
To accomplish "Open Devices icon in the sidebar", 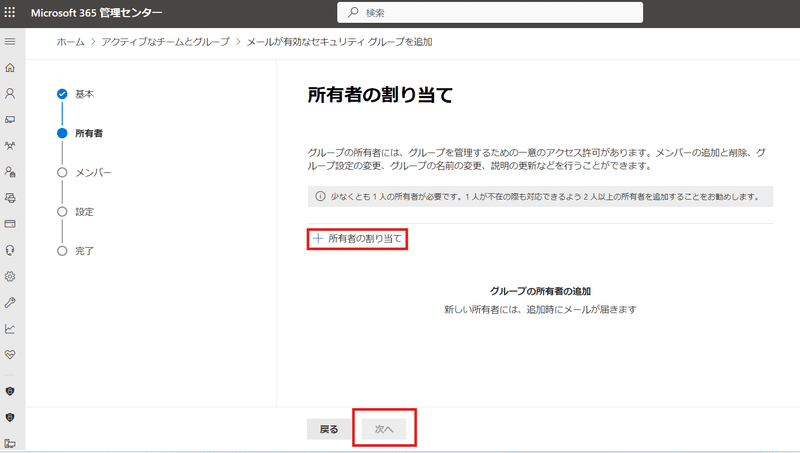I will click(x=10, y=119).
